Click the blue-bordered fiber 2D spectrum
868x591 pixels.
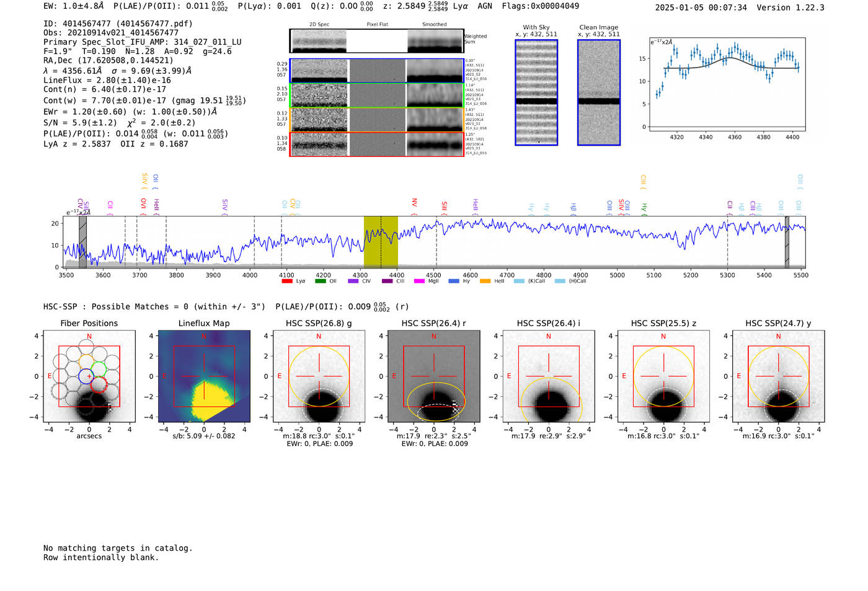click(376, 71)
